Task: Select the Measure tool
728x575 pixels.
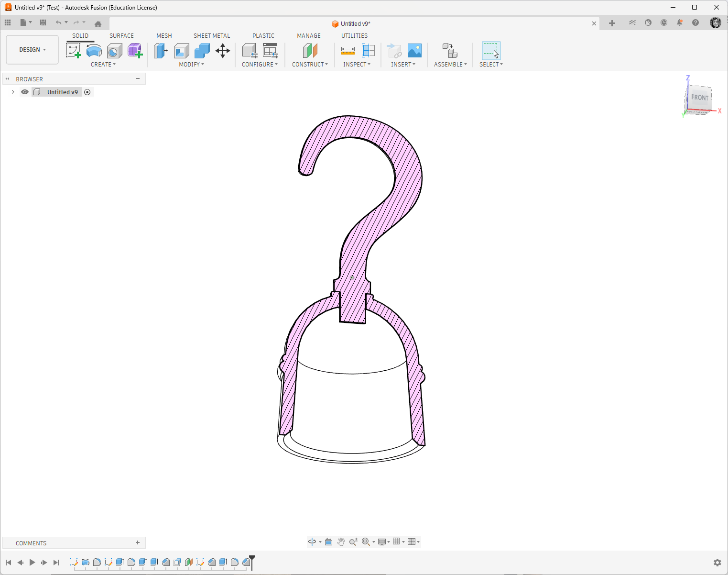Action: [348, 50]
